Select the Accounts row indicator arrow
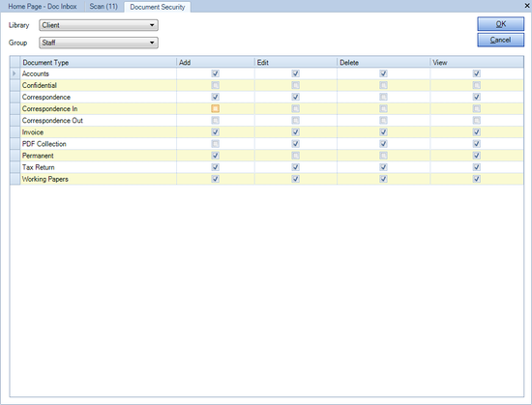This screenshot has height=405, width=532. tap(15, 73)
